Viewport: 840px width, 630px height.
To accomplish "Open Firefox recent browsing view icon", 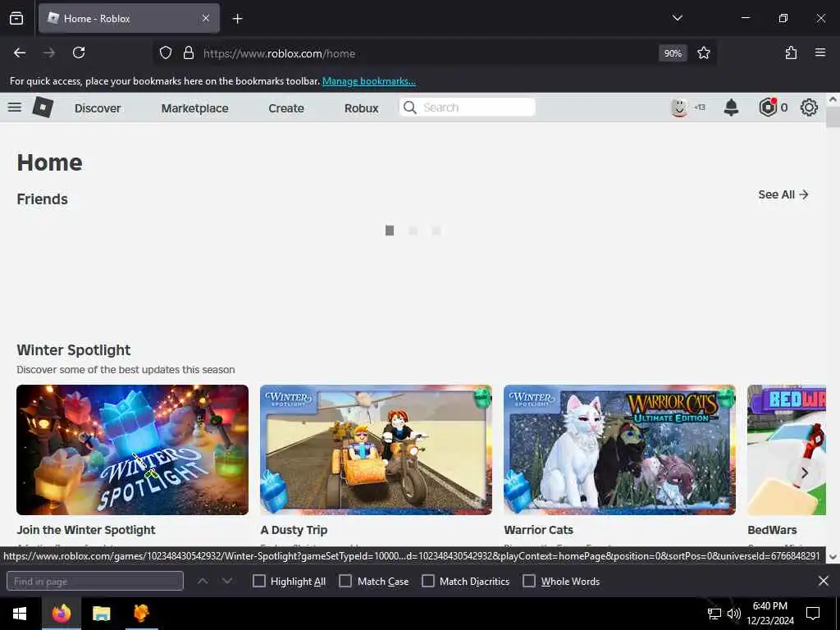I will click(x=16, y=18).
